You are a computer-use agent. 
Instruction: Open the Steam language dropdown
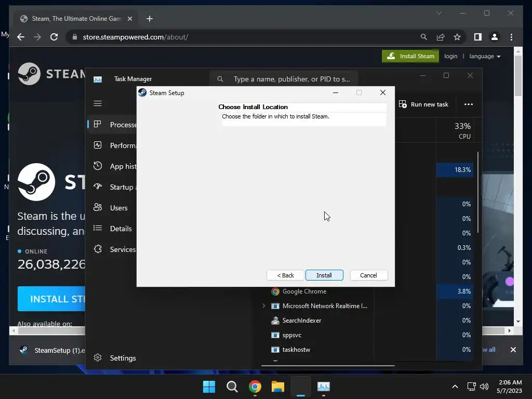coord(485,56)
